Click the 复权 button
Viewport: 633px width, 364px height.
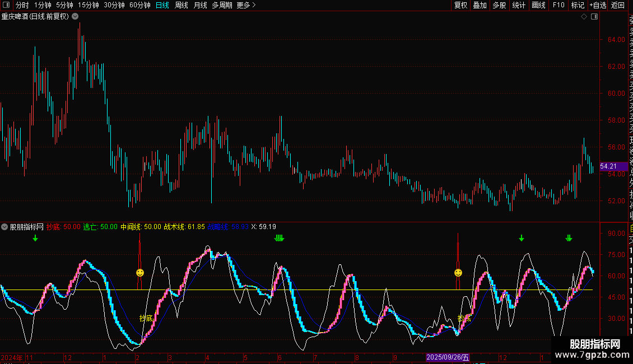point(460,5)
